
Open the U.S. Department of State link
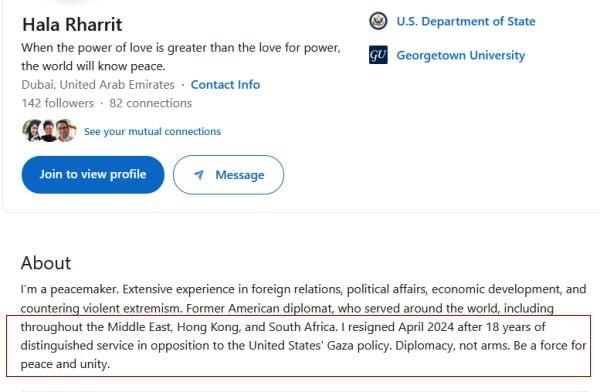[x=466, y=21]
